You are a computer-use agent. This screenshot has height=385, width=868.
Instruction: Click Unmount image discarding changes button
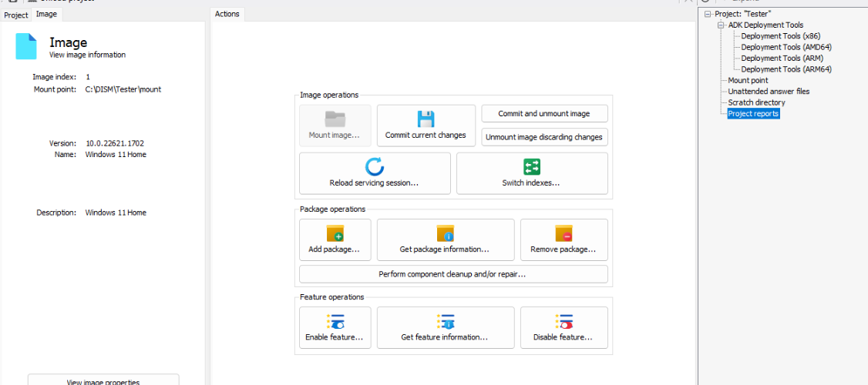[545, 136]
